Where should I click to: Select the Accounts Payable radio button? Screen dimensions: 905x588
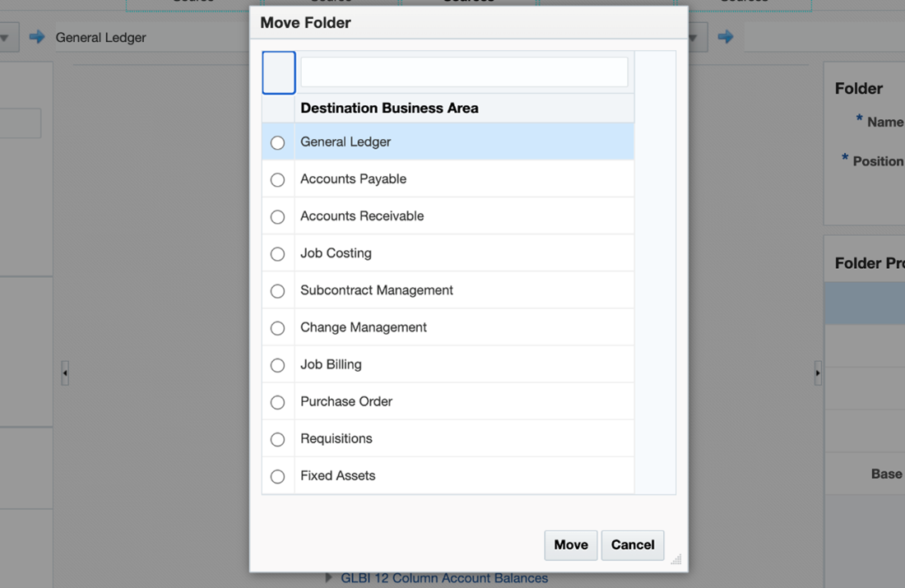point(277,179)
